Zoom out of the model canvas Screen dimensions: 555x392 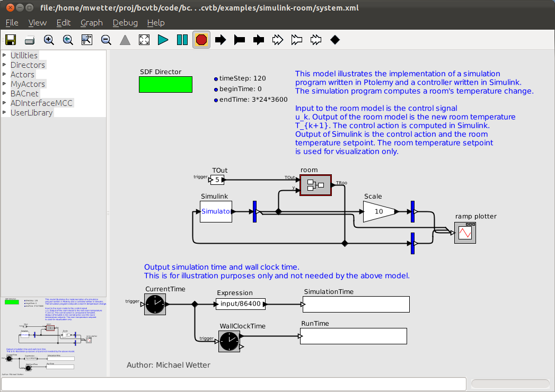(x=105, y=39)
